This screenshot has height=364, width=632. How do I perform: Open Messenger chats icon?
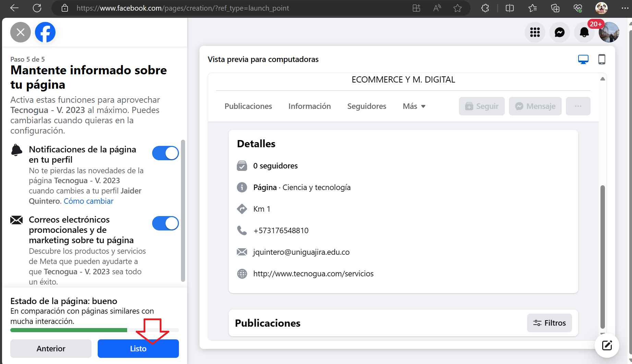coord(559,32)
